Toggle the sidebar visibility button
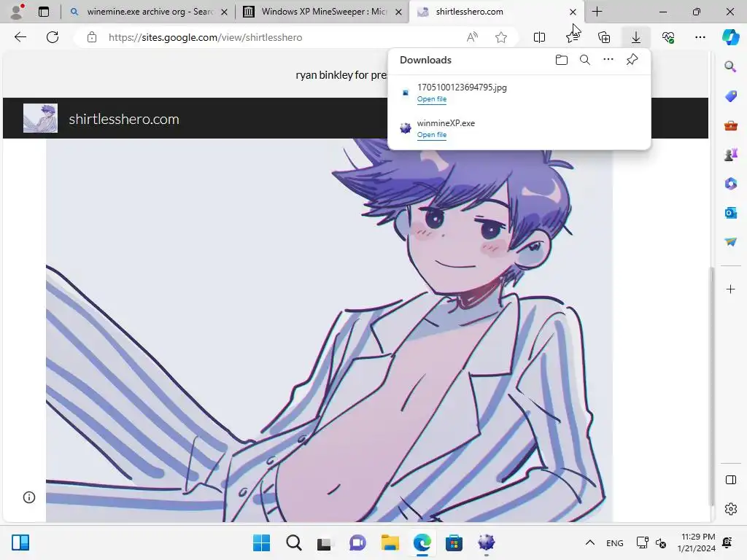The width and height of the screenshot is (747, 560). coord(730,480)
